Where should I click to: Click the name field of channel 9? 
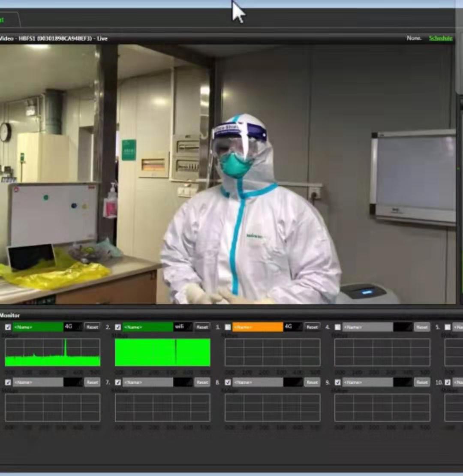(x=367, y=382)
